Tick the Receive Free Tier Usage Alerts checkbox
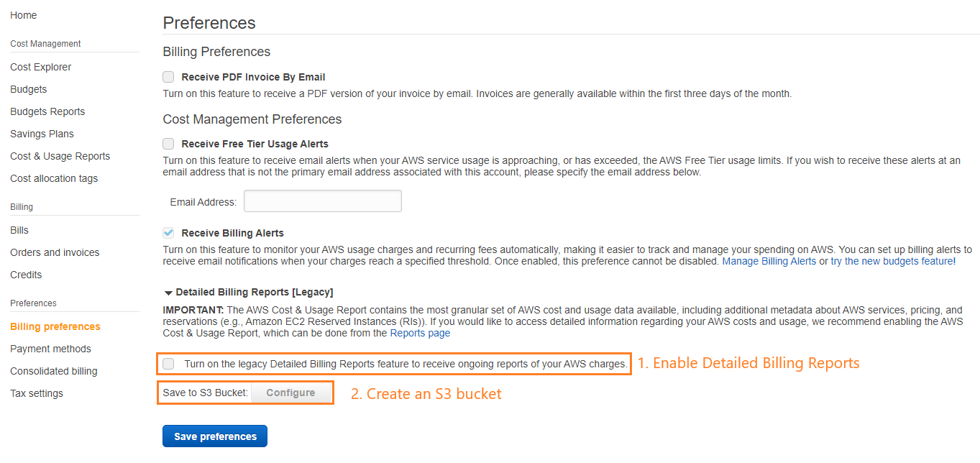 (x=168, y=144)
